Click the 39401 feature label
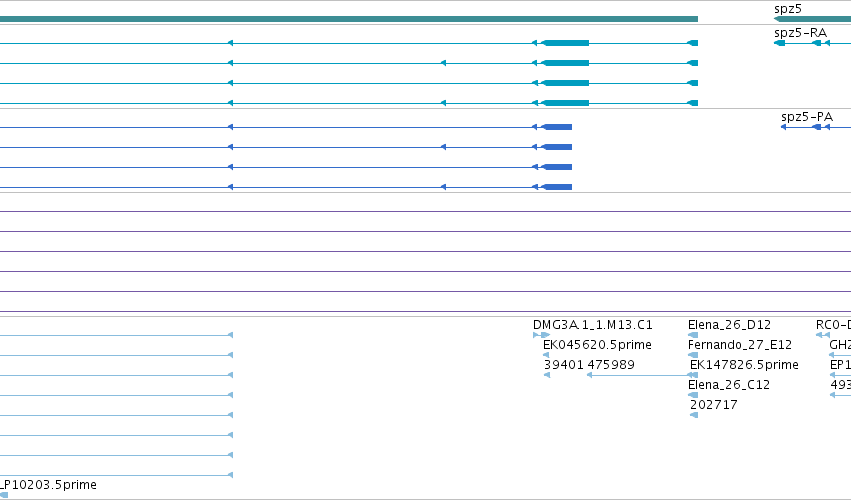Screen dimensions: 851x500 563,365
